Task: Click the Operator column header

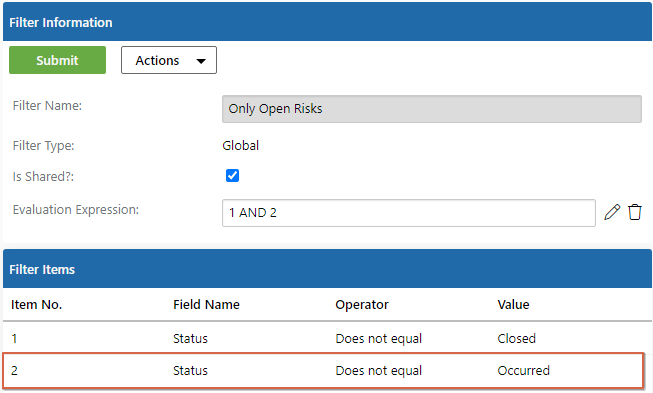Action: click(362, 305)
